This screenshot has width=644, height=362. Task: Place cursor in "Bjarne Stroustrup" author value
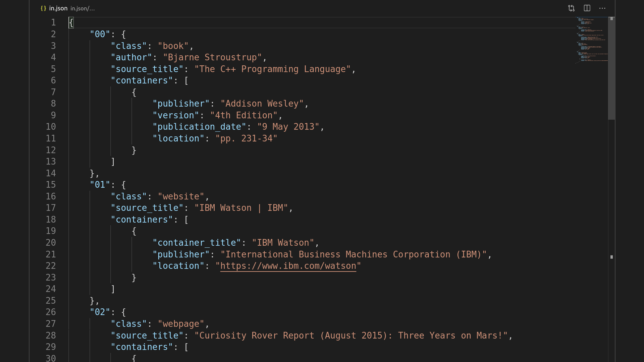coord(212,58)
